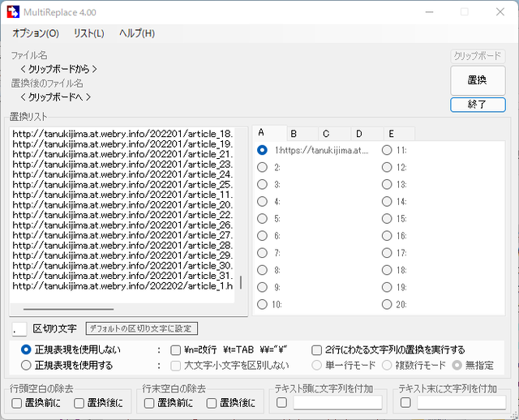Enable テキスト末に文字列を付加 checkbox

(405, 402)
